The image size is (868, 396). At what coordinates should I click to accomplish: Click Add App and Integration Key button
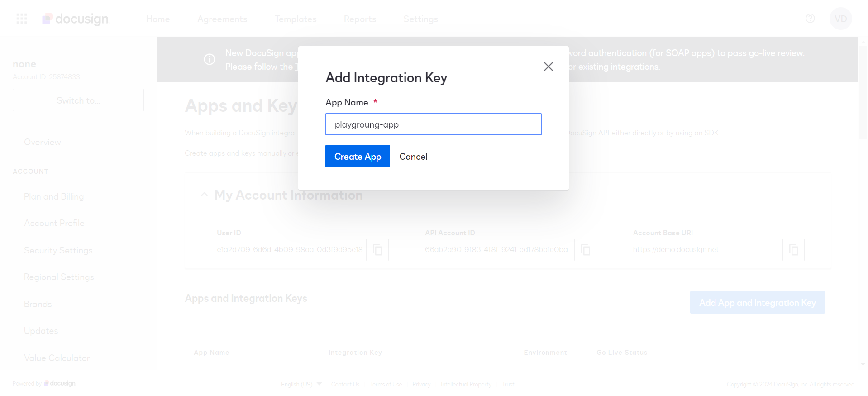[757, 302]
